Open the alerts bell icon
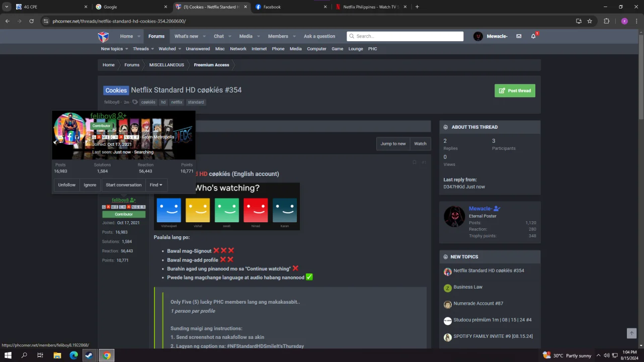644x362 pixels. (533, 36)
